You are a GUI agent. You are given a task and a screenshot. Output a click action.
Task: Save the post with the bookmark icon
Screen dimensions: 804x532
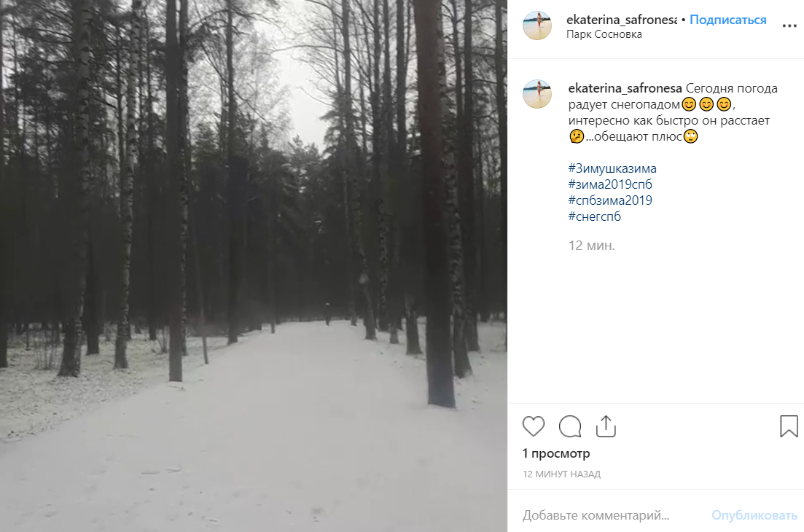789,426
